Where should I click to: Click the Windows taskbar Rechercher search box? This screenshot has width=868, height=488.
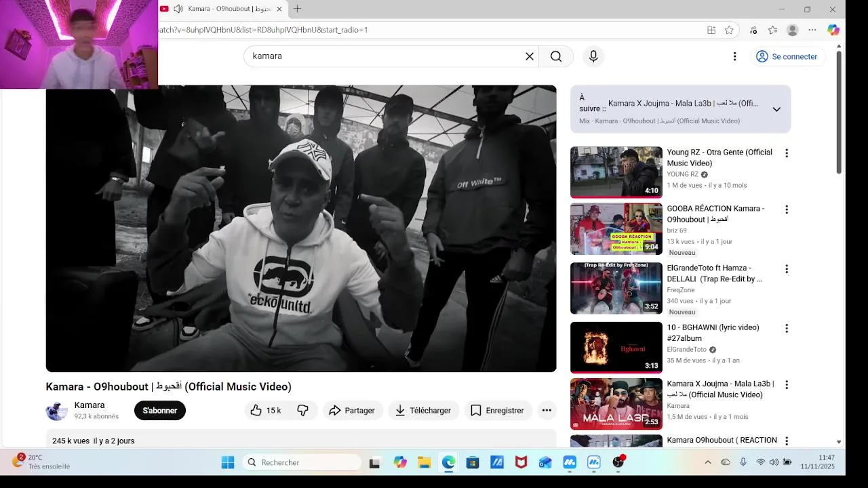302,462
